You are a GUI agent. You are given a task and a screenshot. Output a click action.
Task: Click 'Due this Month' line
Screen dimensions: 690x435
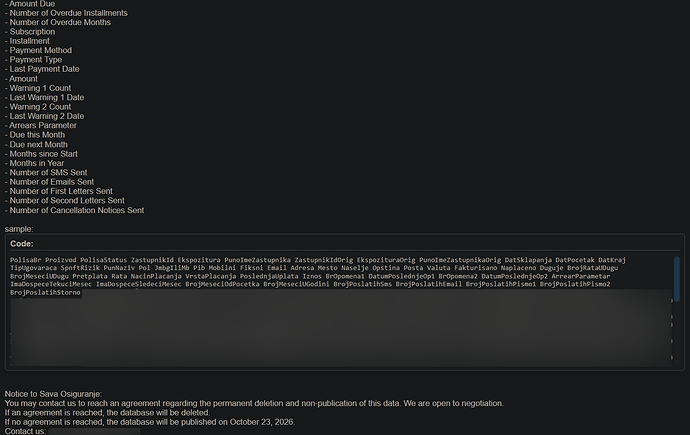[x=35, y=135]
